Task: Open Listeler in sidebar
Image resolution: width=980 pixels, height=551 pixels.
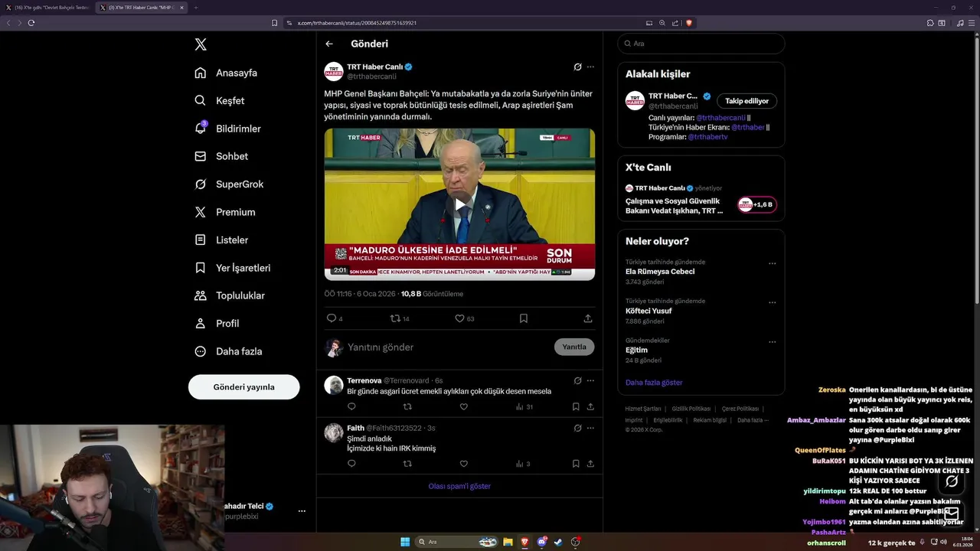Action: [221, 240]
